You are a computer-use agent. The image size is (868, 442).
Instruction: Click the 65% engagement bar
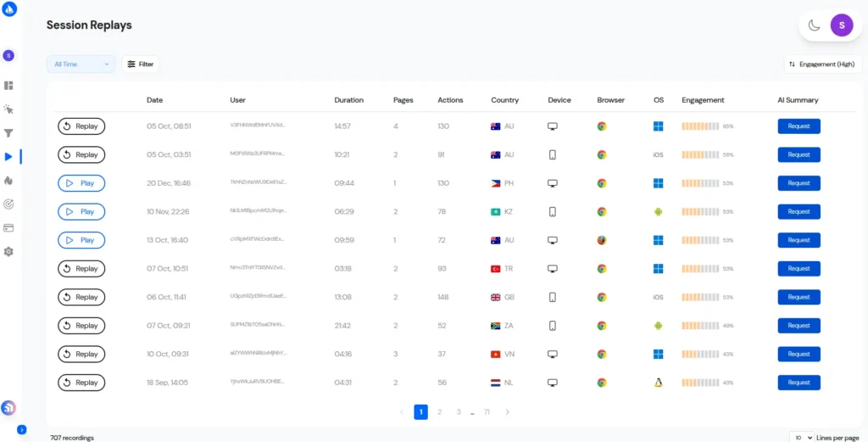pyautogui.click(x=700, y=126)
